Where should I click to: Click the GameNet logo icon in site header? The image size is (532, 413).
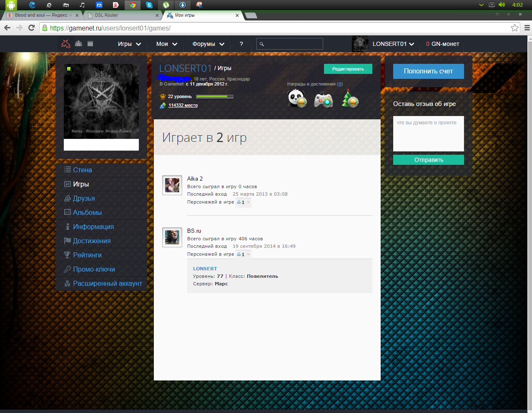[x=66, y=43]
